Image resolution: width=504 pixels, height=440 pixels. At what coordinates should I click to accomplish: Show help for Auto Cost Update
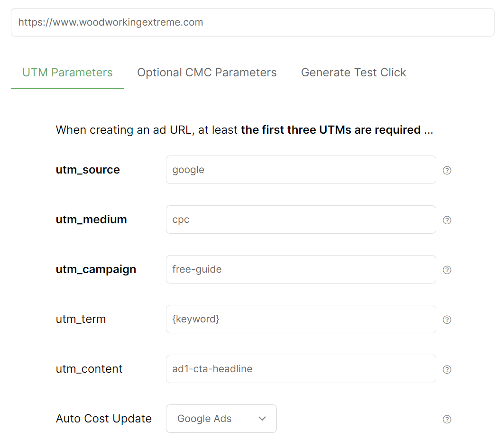[447, 419]
